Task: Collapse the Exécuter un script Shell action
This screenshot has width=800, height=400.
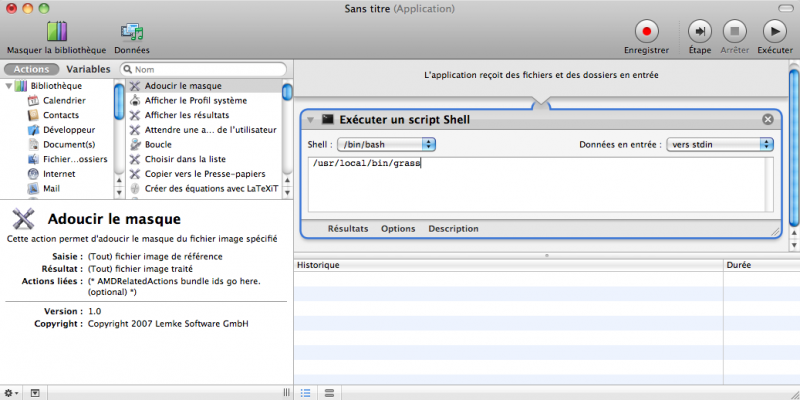Action: pyautogui.click(x=311, y=120)
